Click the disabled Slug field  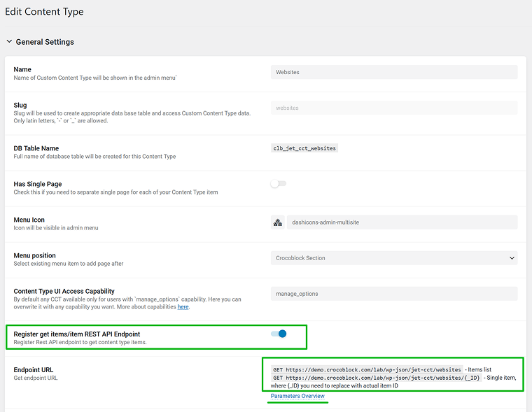[394, 108]
